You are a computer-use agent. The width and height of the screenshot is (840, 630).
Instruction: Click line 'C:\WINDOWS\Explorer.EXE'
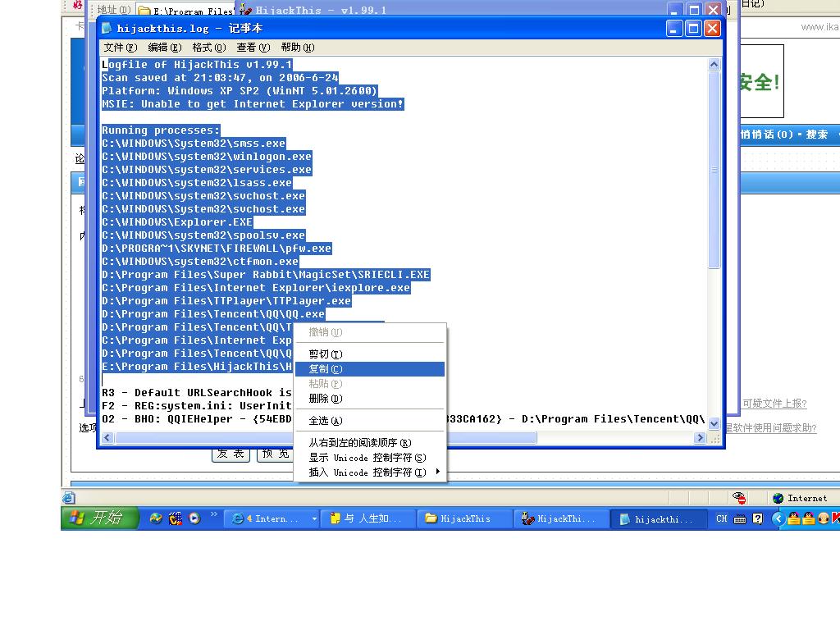177,222
